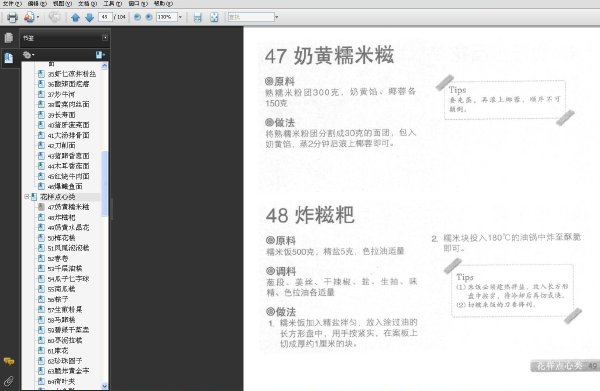Select the bookmark numbered 52

(58, 258)
